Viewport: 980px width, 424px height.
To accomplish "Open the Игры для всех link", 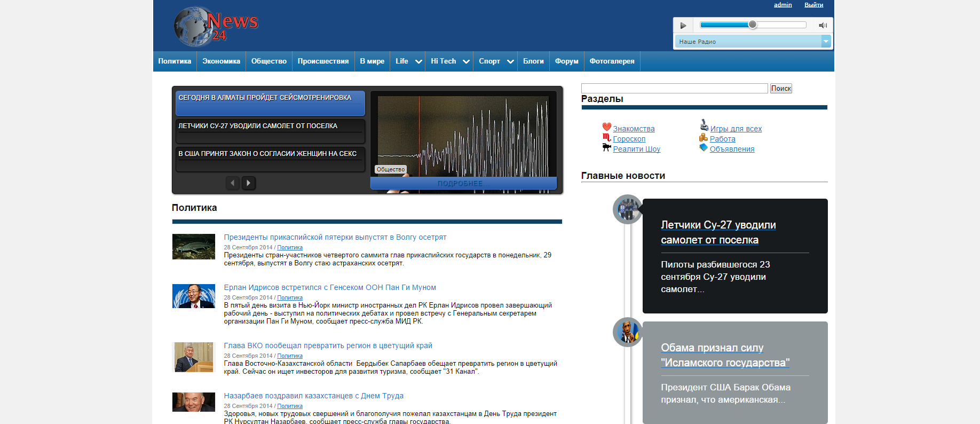I will (736, 129).
